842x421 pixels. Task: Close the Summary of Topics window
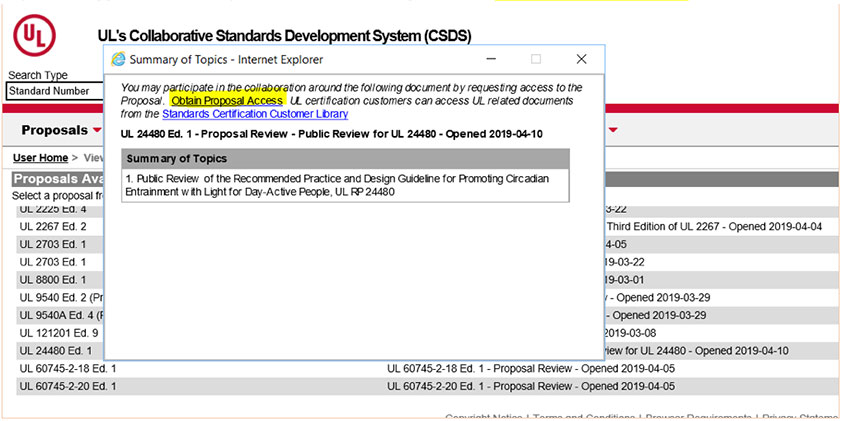581,59
